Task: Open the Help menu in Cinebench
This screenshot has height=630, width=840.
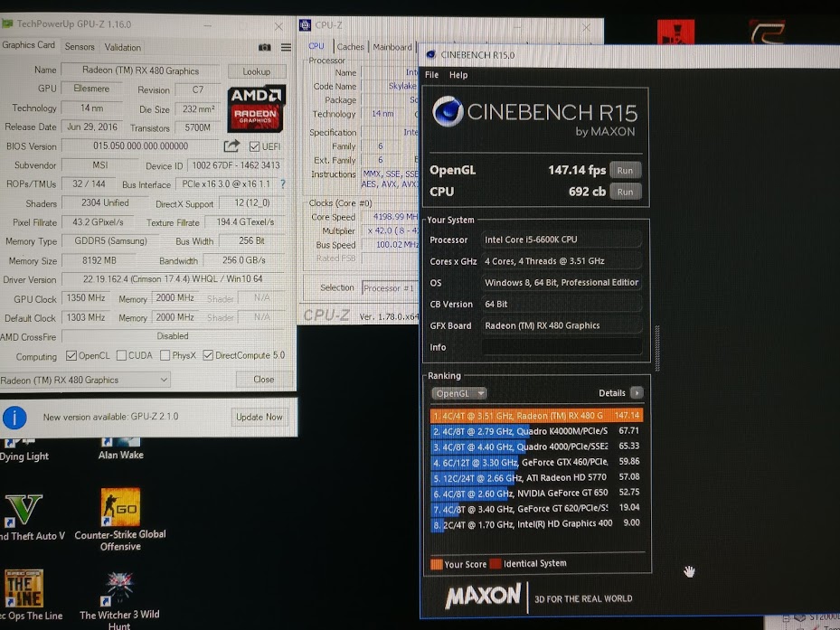Action: tap(458, 75)
